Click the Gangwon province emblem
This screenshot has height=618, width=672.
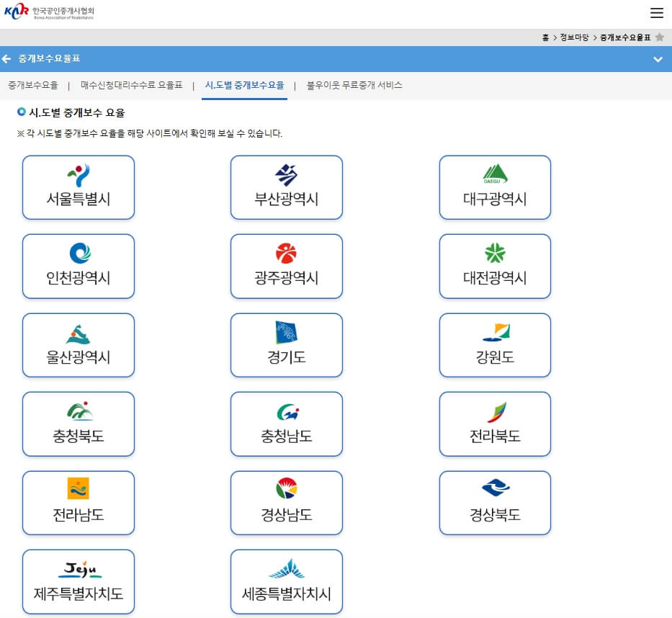(x=496, y=333)
